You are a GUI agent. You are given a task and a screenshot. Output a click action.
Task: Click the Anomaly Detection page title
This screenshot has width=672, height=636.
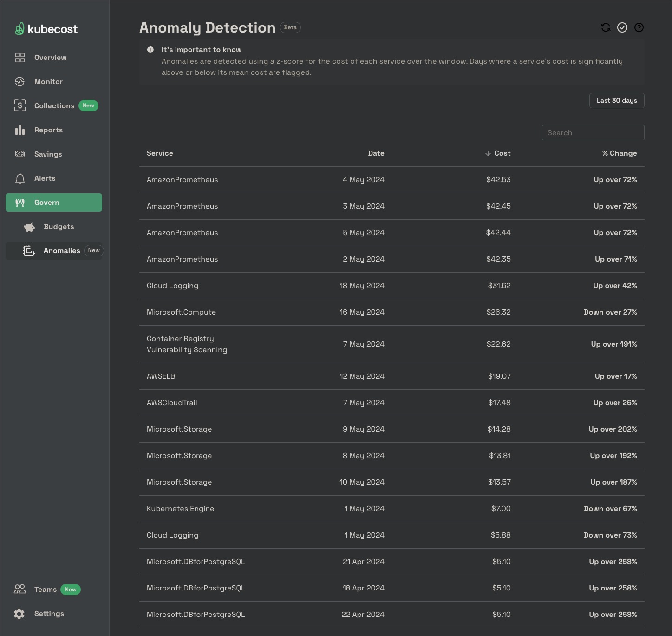[207, 28]
